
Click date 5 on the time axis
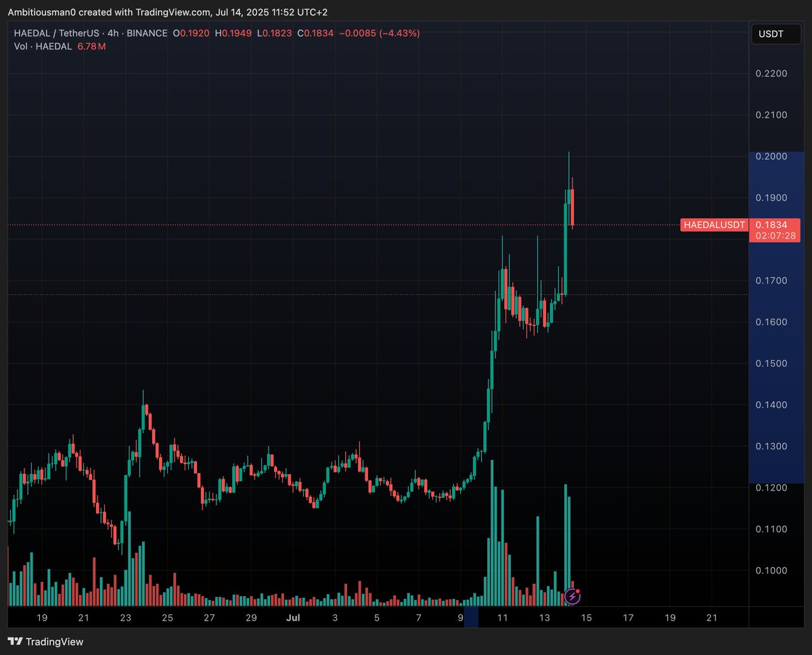[x=377, y=618]
